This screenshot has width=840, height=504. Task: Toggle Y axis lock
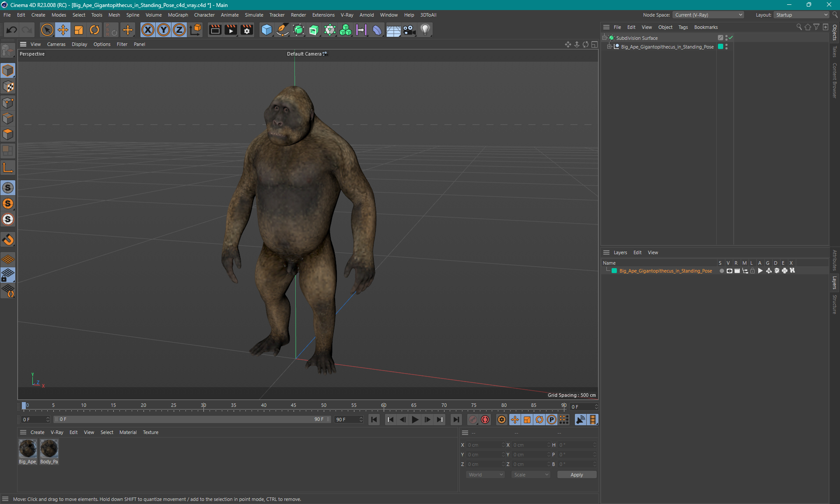[x=164, y=30]
